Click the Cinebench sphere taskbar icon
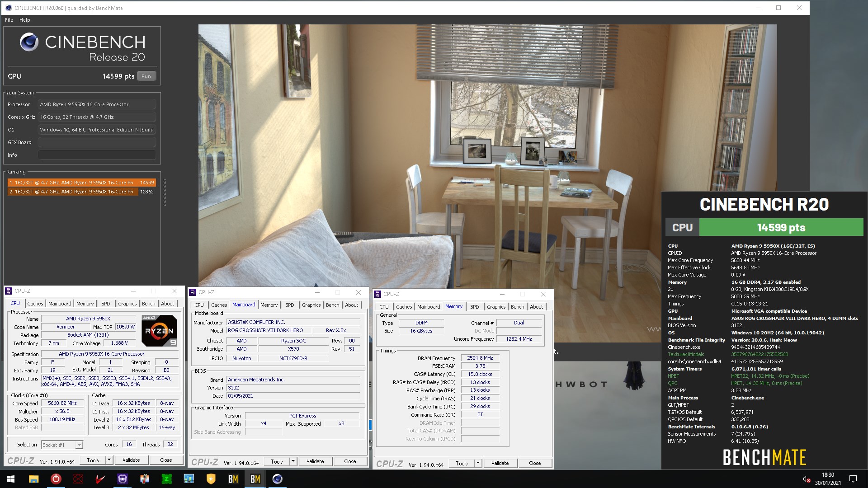 277,479
